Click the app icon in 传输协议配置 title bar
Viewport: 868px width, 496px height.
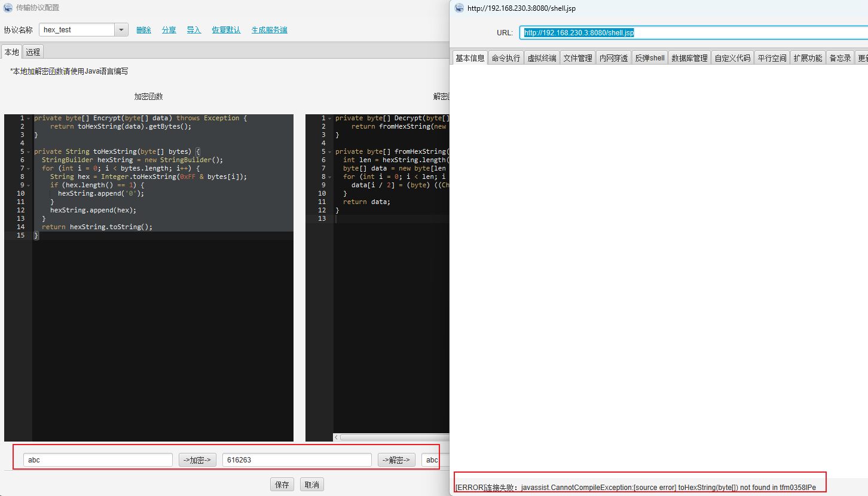8,8
